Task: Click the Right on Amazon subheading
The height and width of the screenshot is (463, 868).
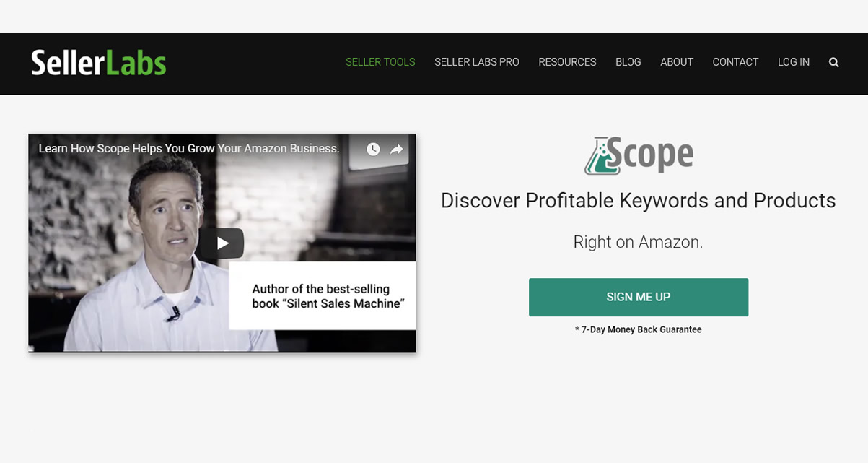Action: click(639, 242)
